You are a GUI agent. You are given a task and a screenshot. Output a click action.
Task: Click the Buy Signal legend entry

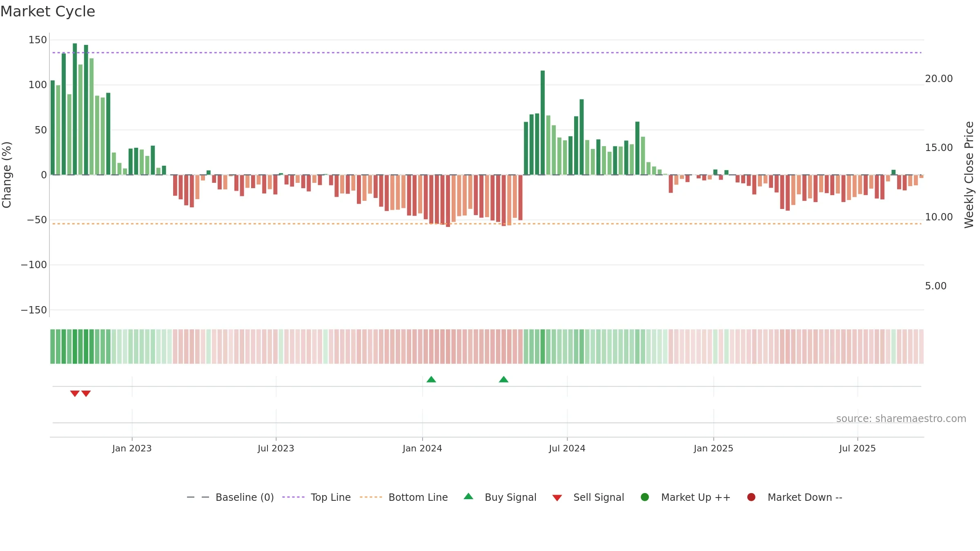coord(500,497)
